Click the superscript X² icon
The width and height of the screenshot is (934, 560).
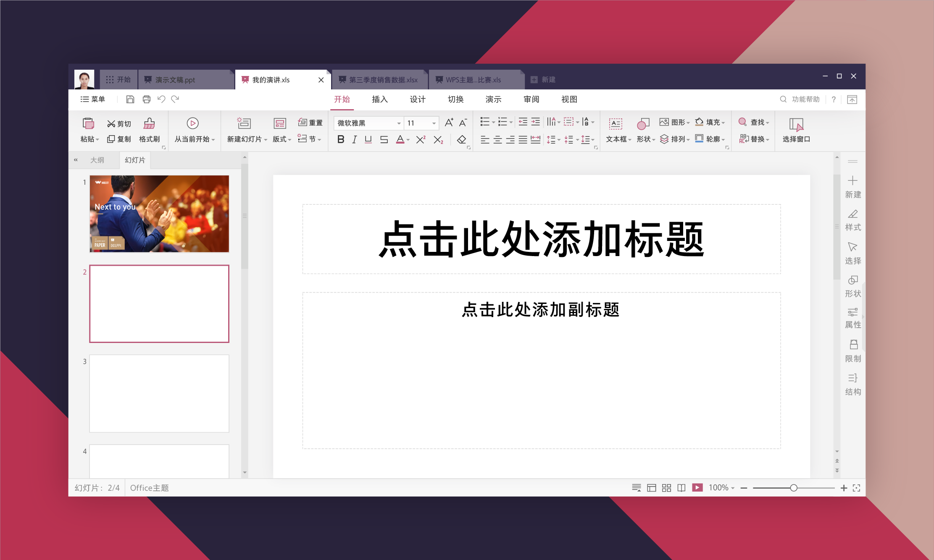421,139
